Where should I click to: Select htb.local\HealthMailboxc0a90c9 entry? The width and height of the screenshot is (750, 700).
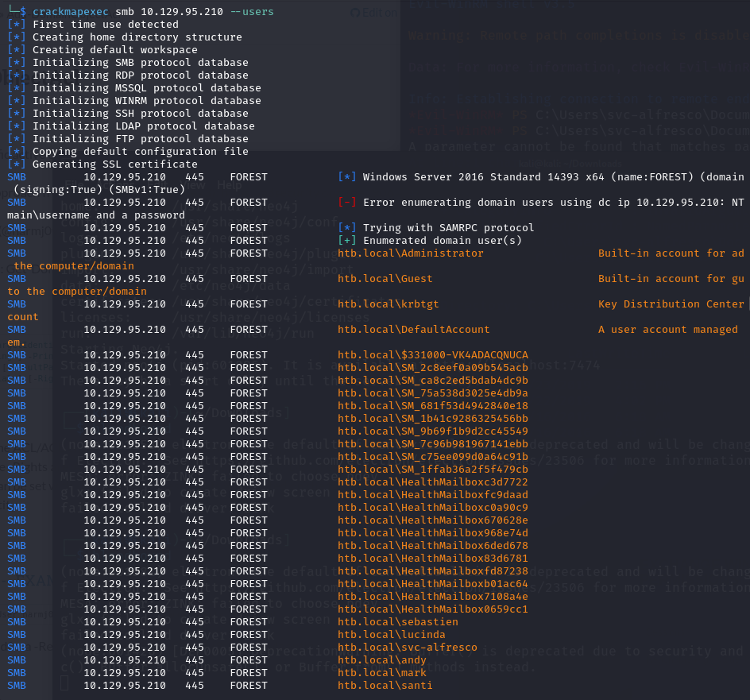click(432, 507)
